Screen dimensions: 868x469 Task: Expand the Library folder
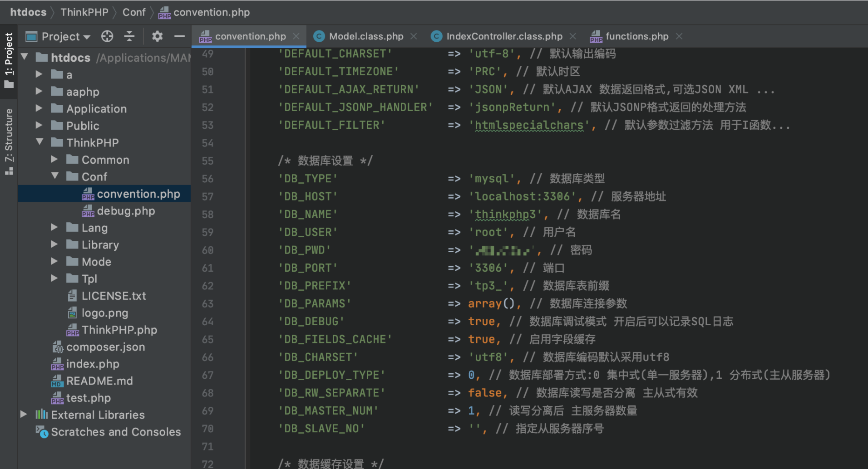[54, 244]
